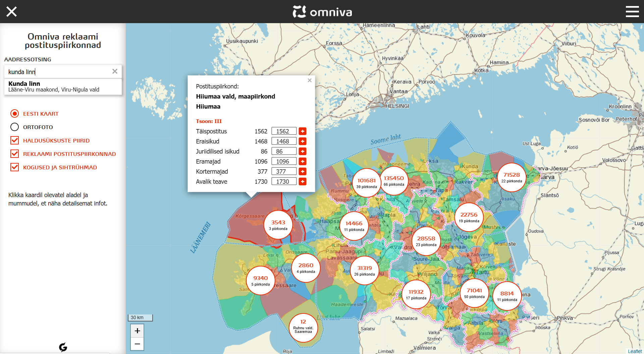The height and width of the screenshot is (354, 644).
Task: Open cluster 31319 with 26 piirkonda
Action: tap(365, 271)
